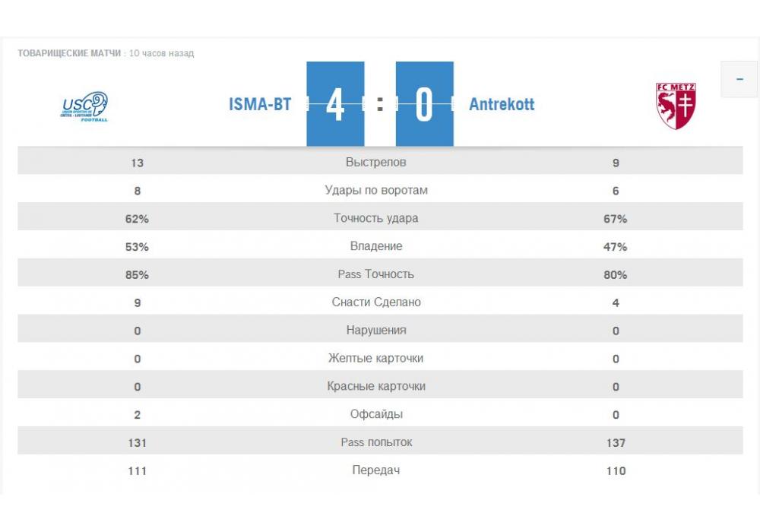Select the Нарушения row label
Image resolution: width=760 pixels, height=532 pixels.
376,331
